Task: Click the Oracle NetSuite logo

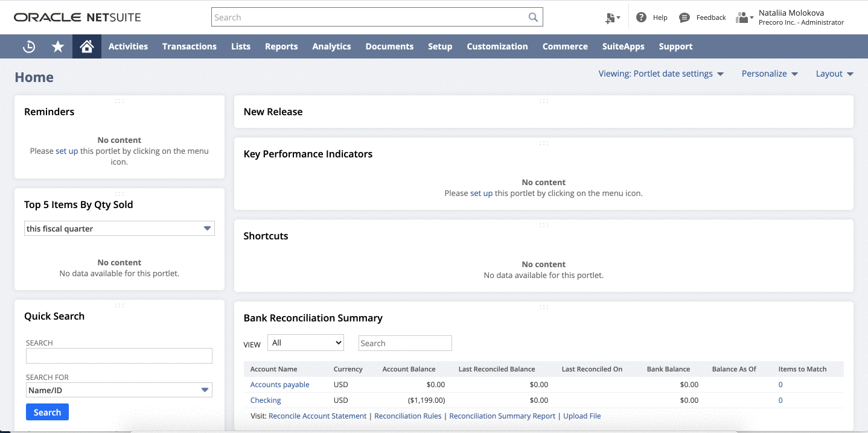Action: coord(77,17)
